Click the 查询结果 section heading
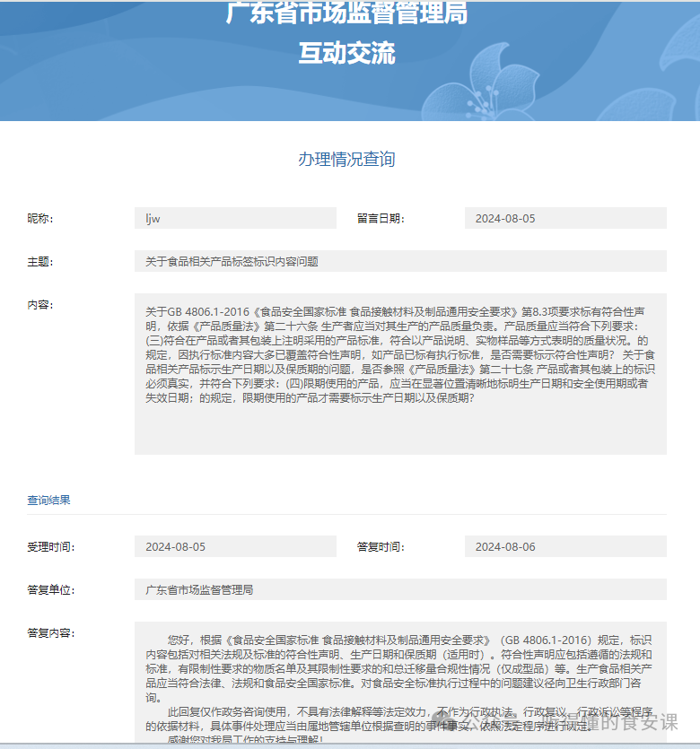The height and width of the screenshot is (749, 700). point(48,500)
